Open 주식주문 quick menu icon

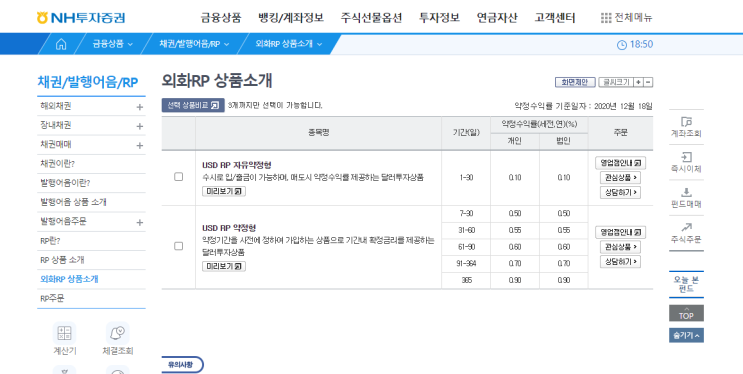[686, 233]
